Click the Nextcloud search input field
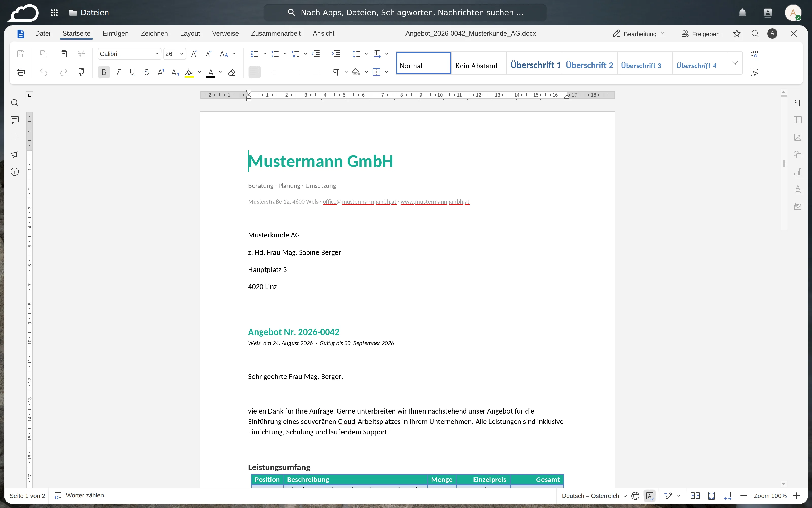Screen dimensions: 812x508 [x=405, y=12]
